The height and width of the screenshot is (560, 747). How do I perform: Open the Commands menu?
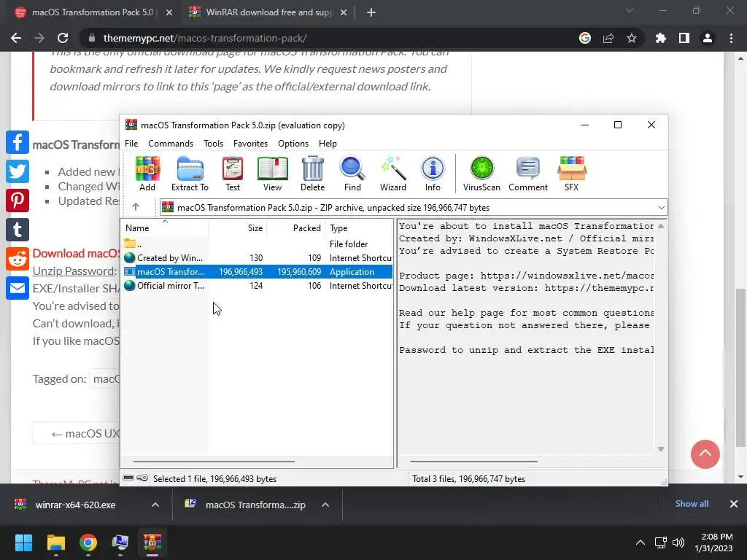[x=171, y=144]
